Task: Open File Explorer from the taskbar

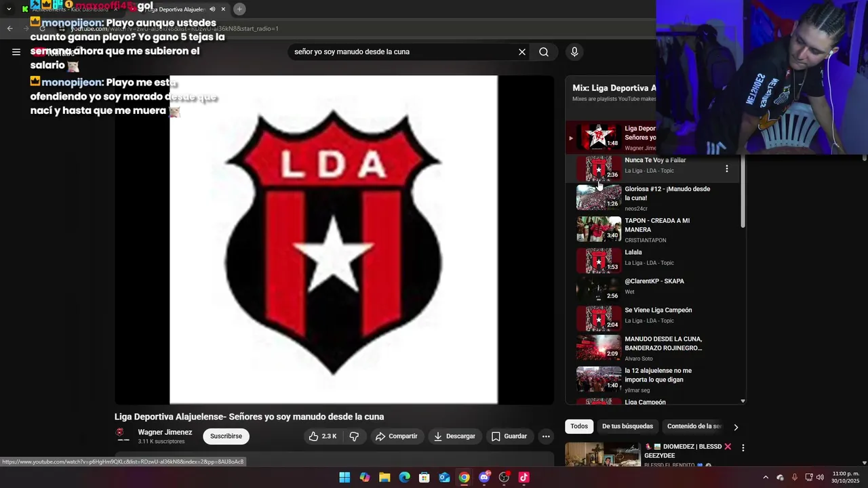Action: point(384,477)
